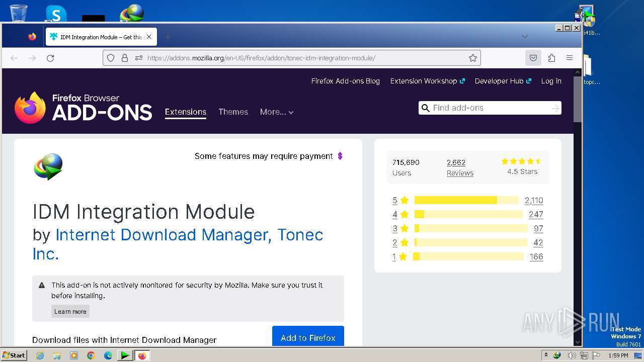
Task: Click volume speaker tray icon
Action: point(572,355)
